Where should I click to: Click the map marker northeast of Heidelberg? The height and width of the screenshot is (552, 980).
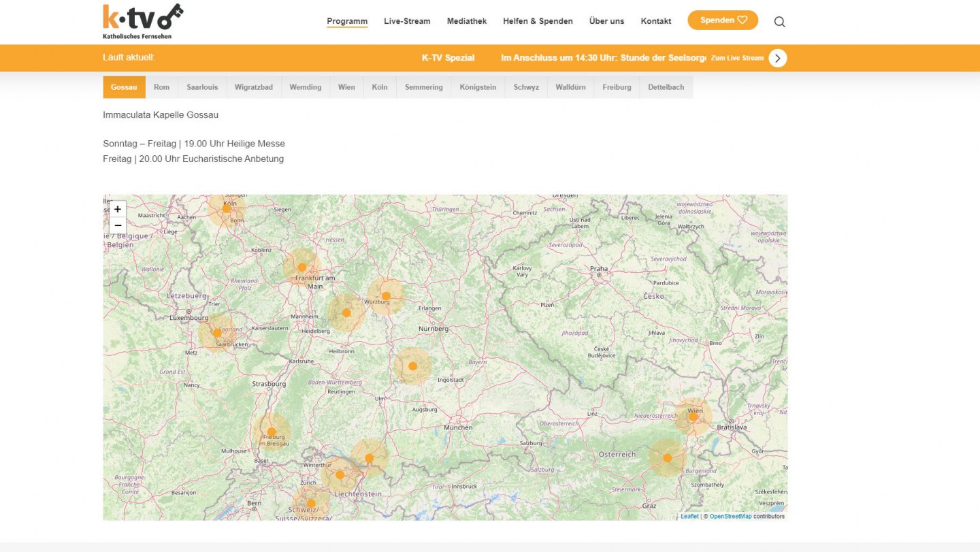click(346, 313)
